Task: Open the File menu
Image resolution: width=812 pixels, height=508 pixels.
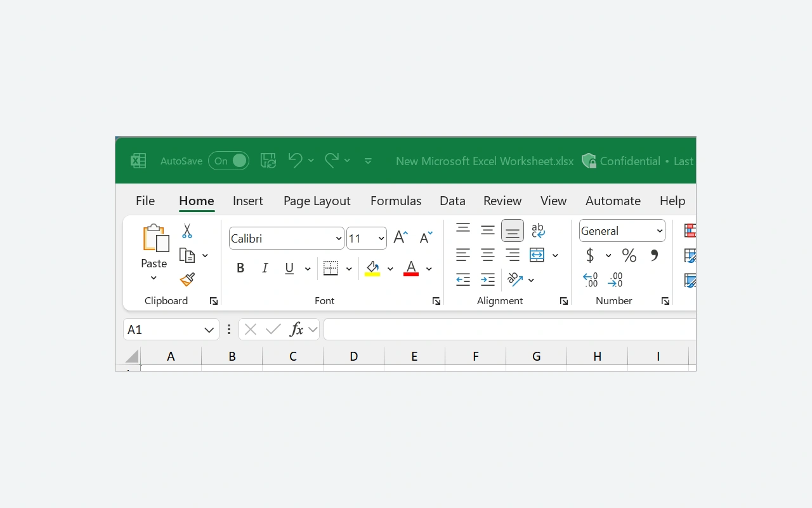Action: pos(145,201)
